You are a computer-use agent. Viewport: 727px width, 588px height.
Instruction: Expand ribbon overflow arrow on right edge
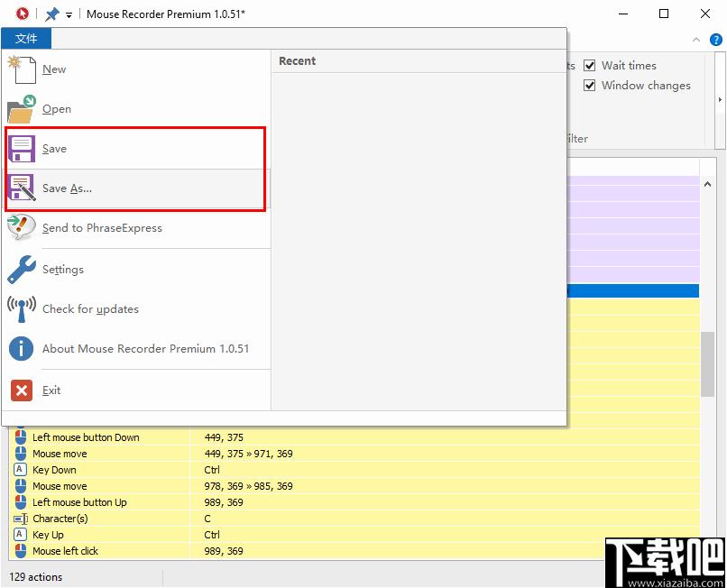[x=720, y=100]
